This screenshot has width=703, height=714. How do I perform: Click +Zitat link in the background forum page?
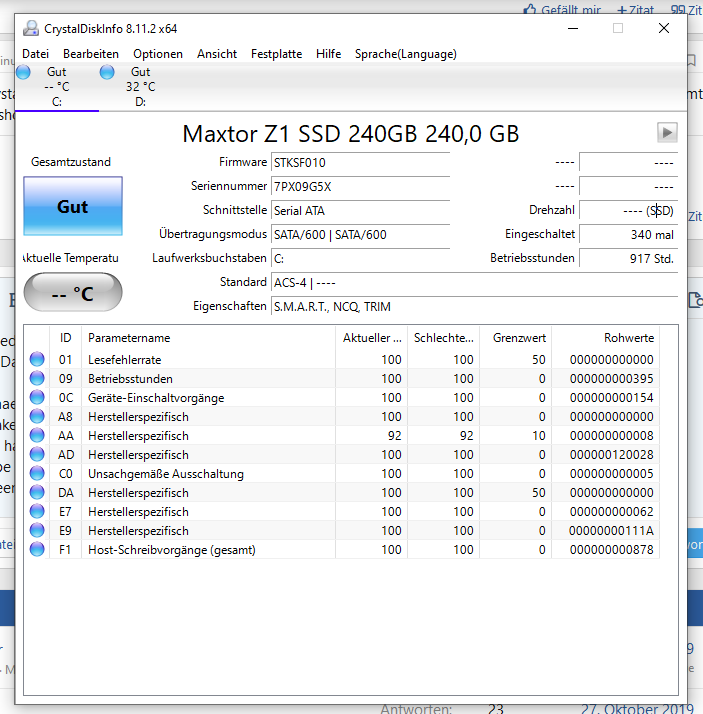pos(635,9)
